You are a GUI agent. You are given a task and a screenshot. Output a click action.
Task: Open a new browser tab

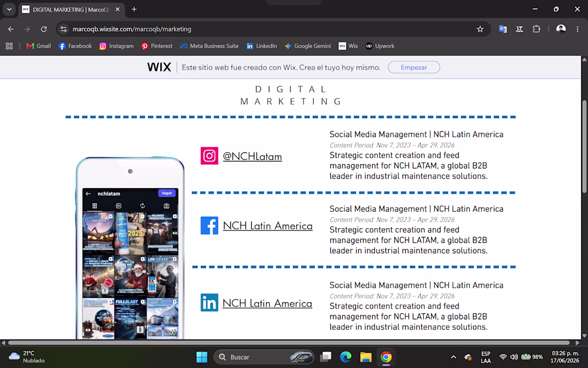(x=134, y=10)
